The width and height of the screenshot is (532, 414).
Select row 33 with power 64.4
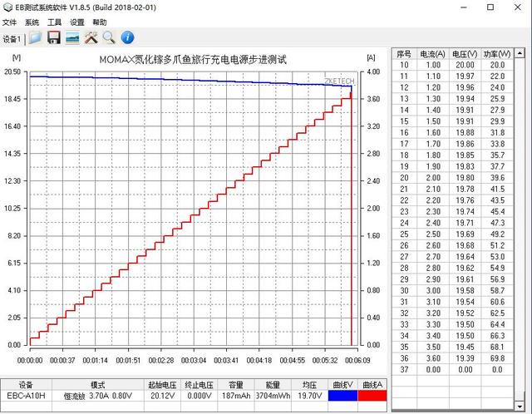(453, 324)
